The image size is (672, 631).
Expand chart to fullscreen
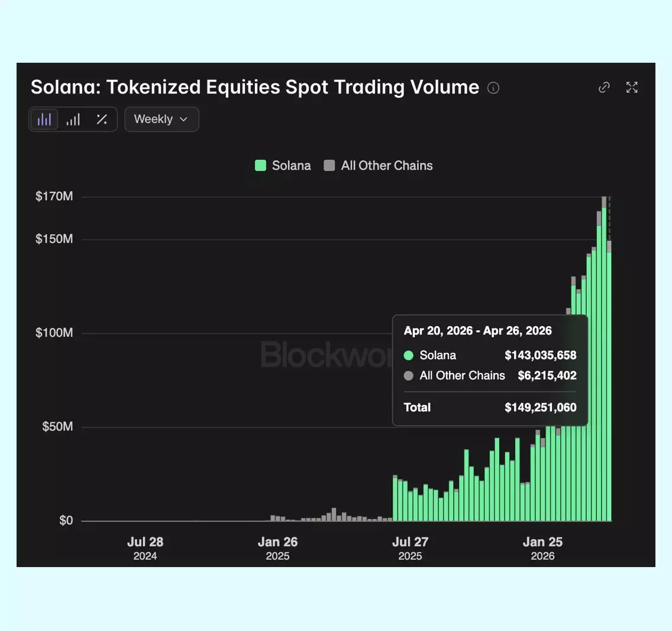[632, 88]
